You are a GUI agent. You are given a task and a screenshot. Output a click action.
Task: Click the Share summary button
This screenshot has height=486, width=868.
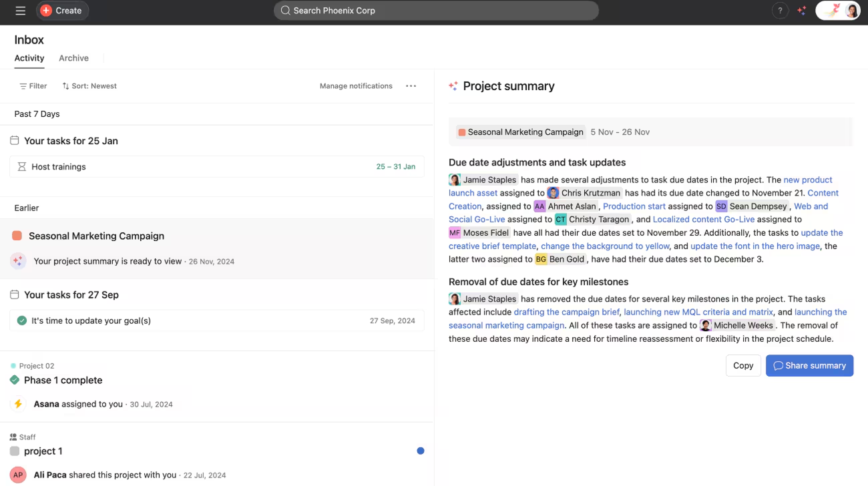pyautogui.click(x=809, y=366)
